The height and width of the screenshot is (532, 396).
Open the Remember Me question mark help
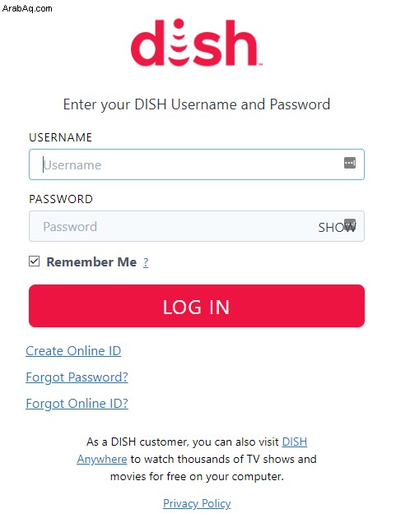146,262
